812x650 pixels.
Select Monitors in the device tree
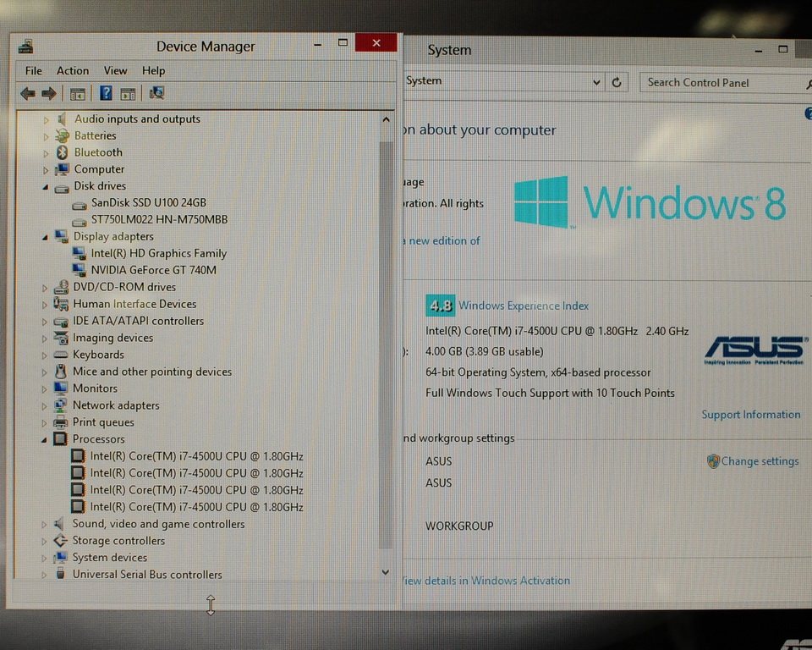tap(96, 388)
